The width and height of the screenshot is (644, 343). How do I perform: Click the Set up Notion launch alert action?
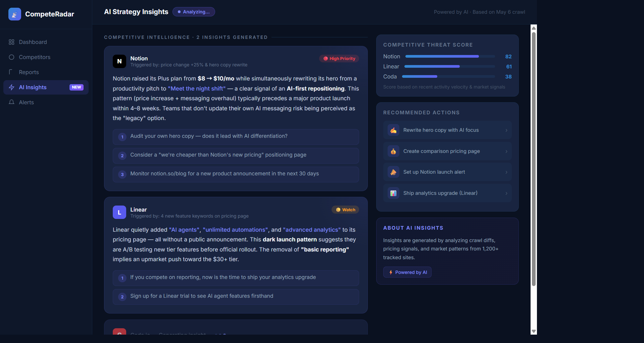click(447, 172)
